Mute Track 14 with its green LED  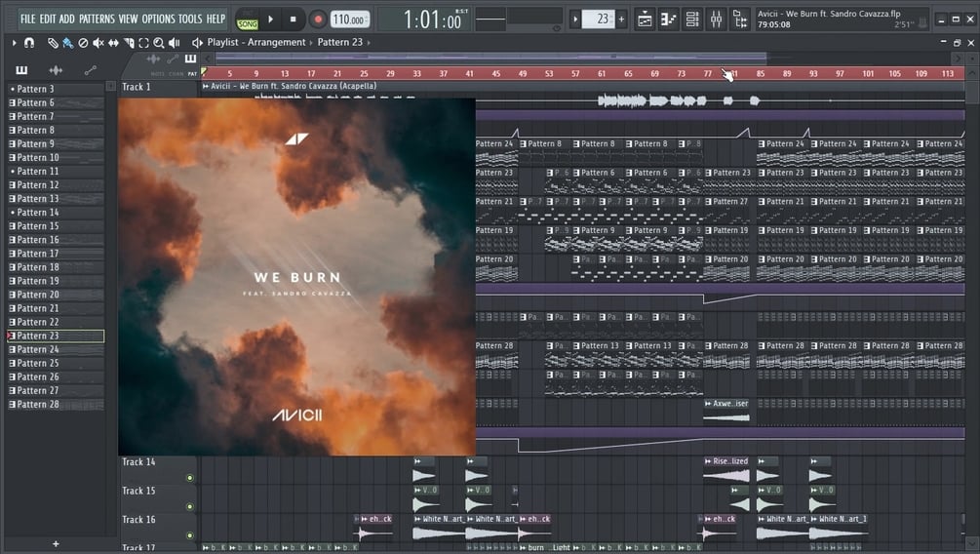click(x=190, y=478)
